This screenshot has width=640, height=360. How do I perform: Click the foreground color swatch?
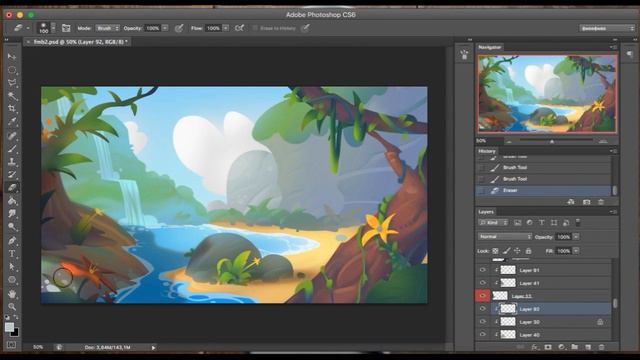[x=9, y=327]
